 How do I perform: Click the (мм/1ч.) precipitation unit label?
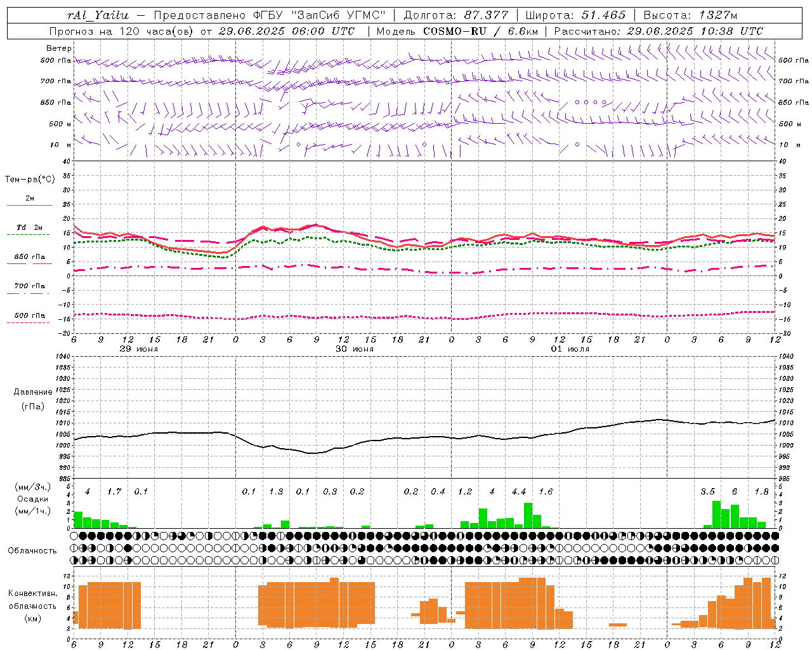33,511
